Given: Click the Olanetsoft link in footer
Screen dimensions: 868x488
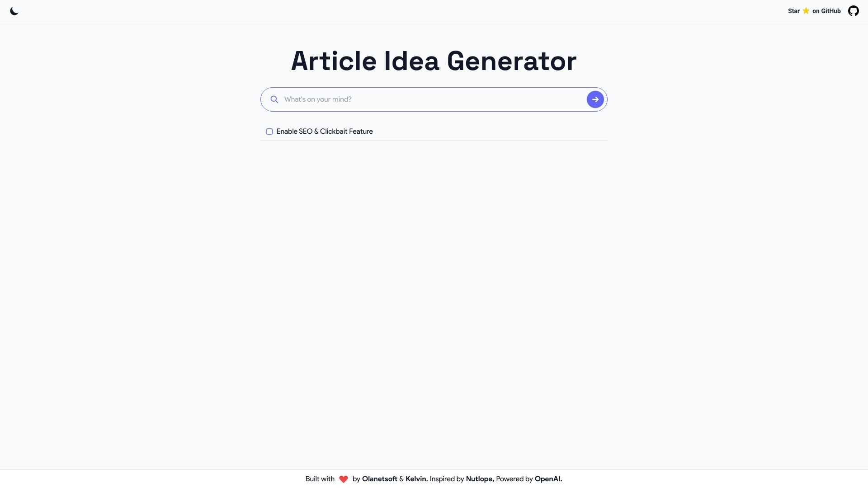Looking at the screenshot, I should (x=379, y=479).
